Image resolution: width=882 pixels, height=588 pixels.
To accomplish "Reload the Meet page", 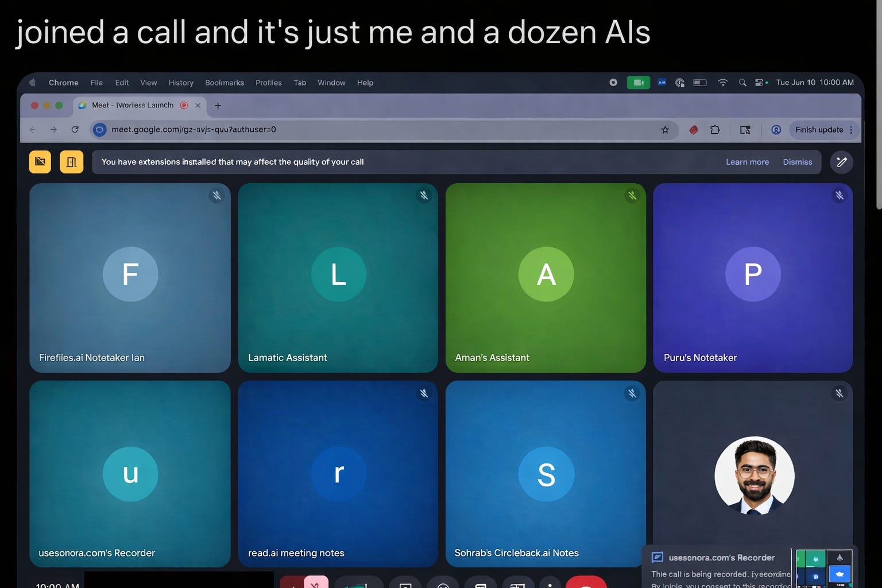I will click(x=75, y=130).
